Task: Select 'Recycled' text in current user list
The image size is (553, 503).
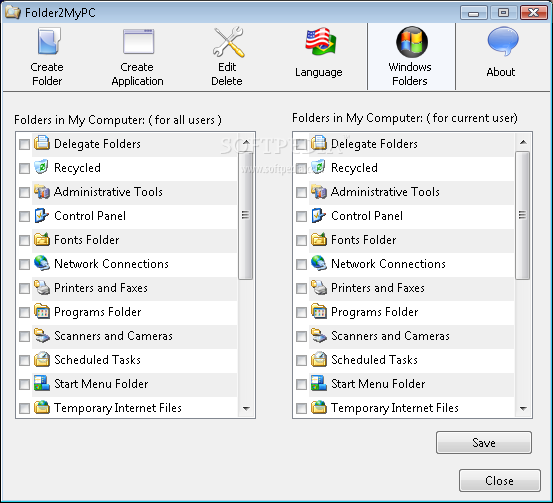Action: [x=354, y=168]
